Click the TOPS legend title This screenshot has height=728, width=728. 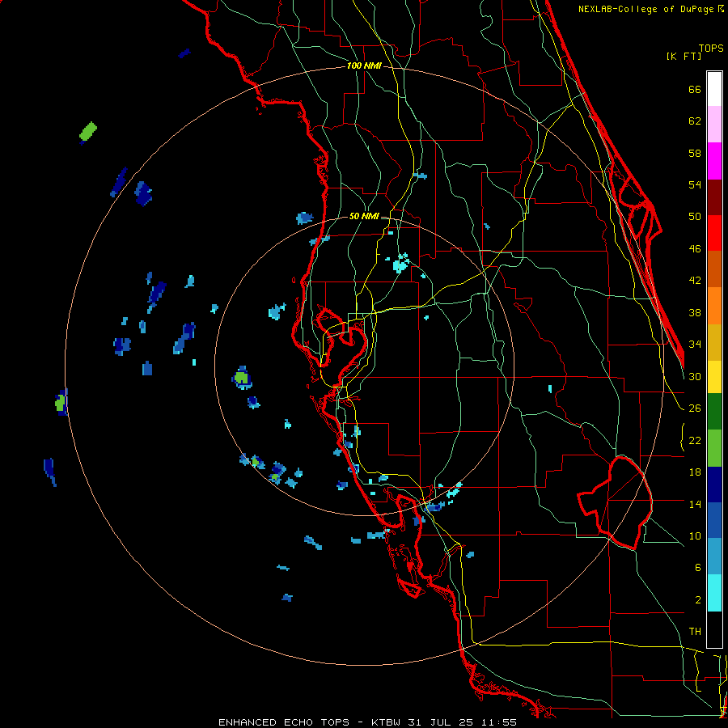(711, 49)
